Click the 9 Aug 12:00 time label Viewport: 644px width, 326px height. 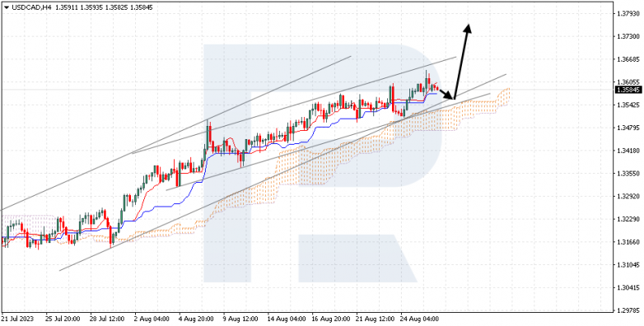[240, 319]
